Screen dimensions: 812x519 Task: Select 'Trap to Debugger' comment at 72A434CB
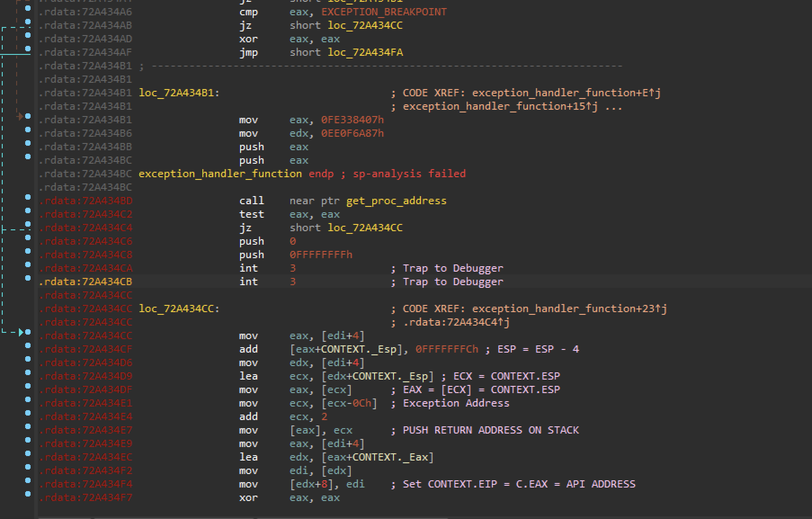[x=453, y=282]
